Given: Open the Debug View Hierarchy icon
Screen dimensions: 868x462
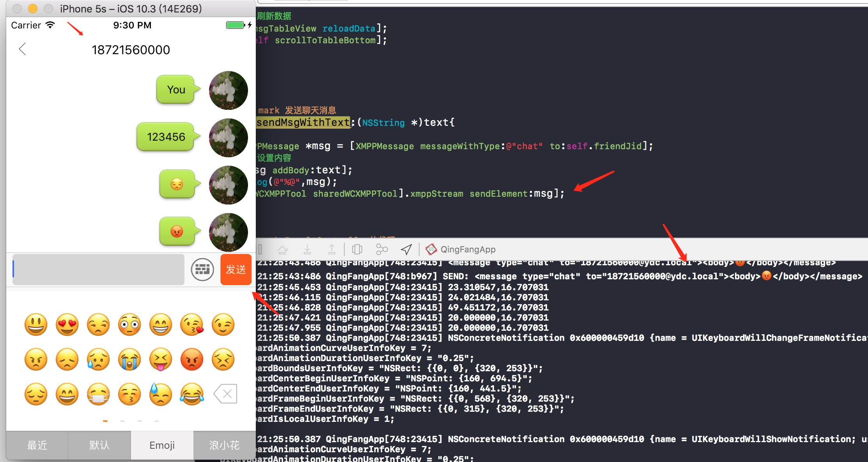Looking at the screenshot, I should pyautogui.click(x=357, y=249).
